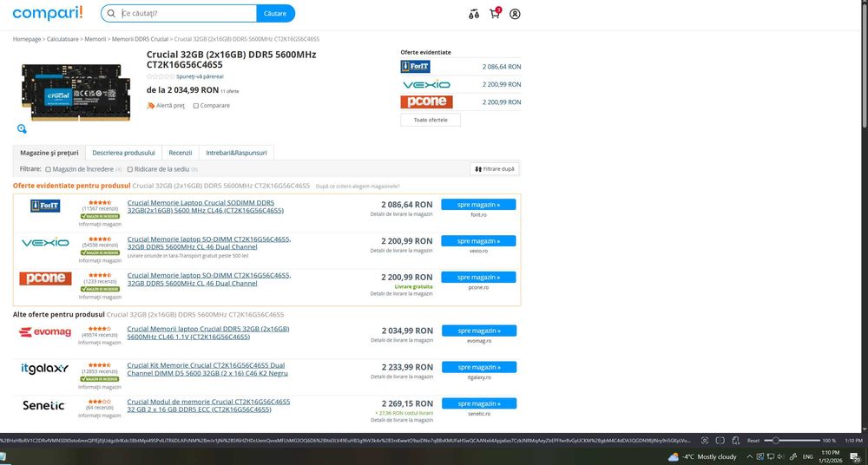Viewport: 868px width, 465px height.
Task: Click Toate ofertele button
Action: tap(431, 120)
